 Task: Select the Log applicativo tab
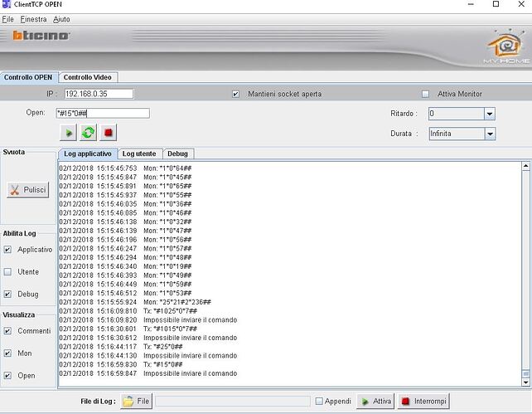88,153
